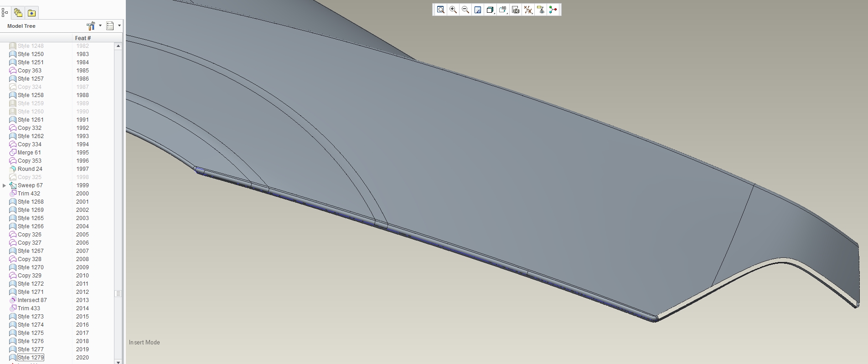Click the Trim 432 feature icon
Screen dimensions: 868x364
13,194
